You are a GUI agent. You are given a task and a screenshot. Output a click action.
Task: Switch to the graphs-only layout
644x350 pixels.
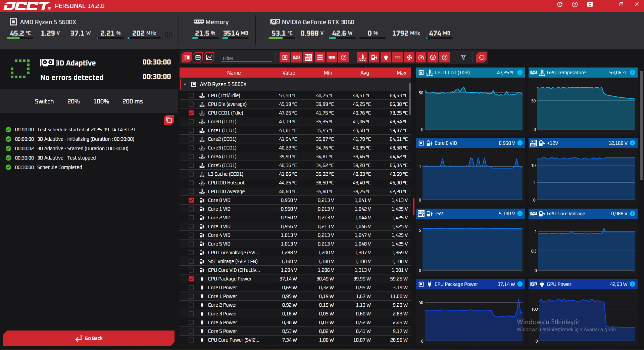coord(209,57)
